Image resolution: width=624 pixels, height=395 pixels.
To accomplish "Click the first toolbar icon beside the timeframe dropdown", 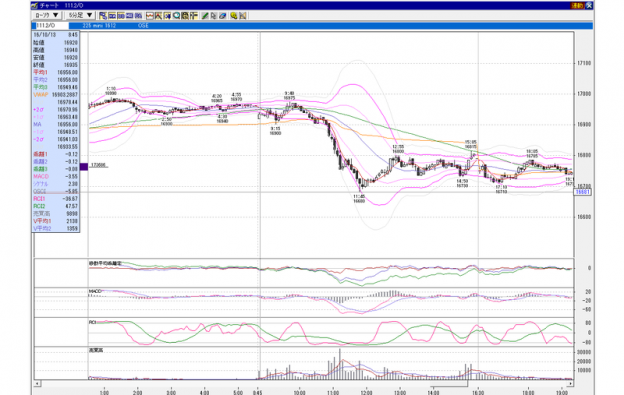I will tap(103, 16).
